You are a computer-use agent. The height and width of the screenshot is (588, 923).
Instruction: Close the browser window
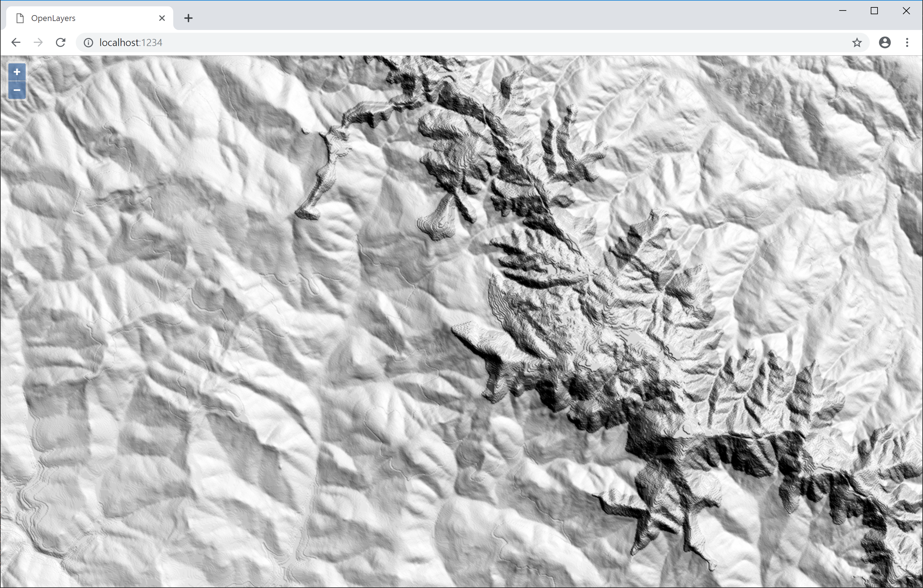[906, 11]
